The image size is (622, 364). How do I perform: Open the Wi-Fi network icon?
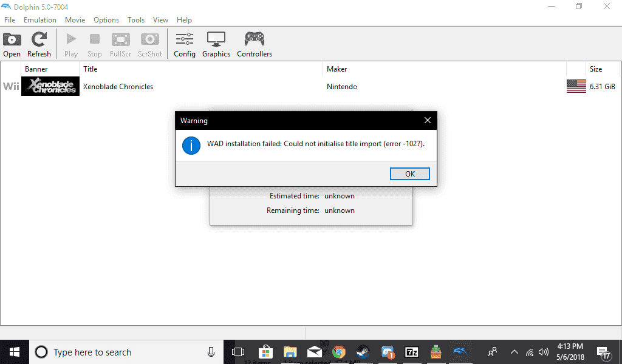(530, 352)
